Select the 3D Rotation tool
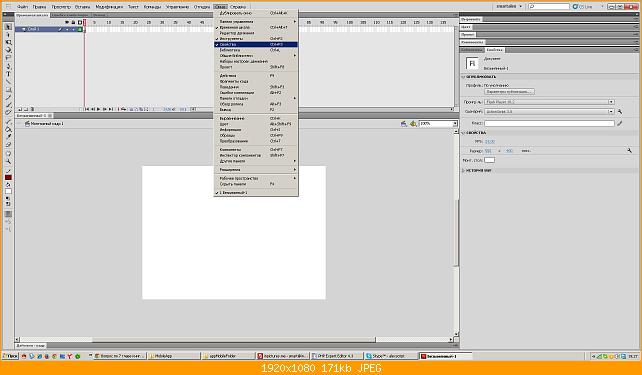The image size is (642, 375). click(8, 50)
